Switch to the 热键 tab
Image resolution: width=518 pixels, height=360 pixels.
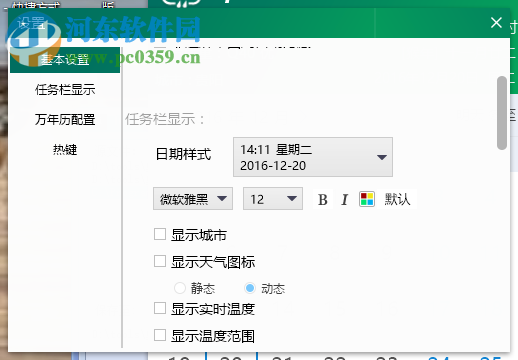point(65,149)
